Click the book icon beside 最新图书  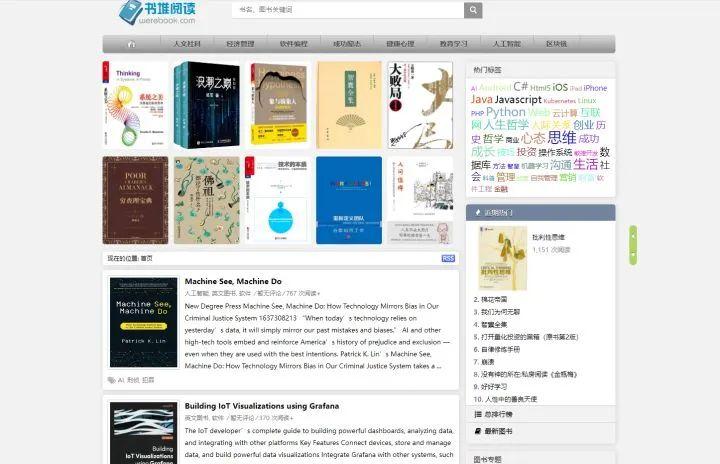pyautogui.click(x=478, y=431)
